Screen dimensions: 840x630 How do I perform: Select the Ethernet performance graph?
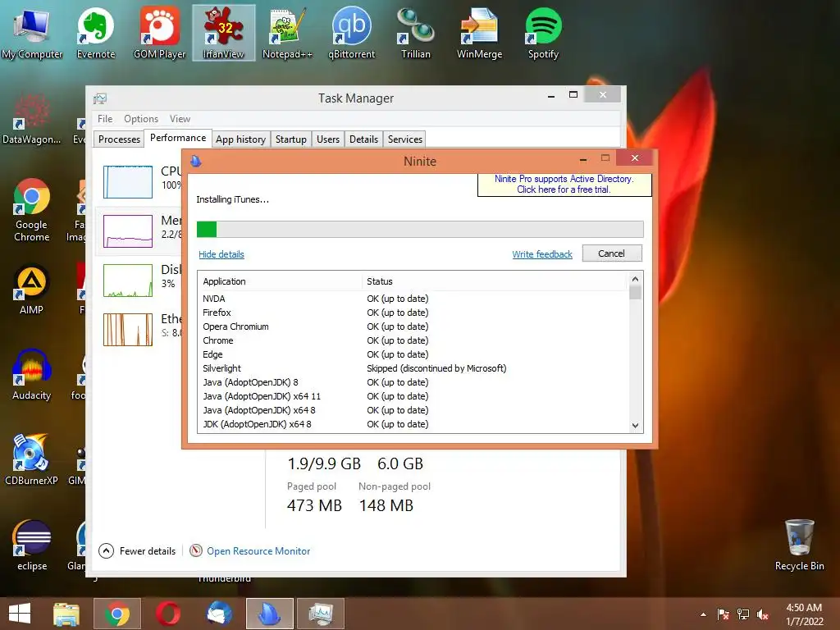[127, 330]
